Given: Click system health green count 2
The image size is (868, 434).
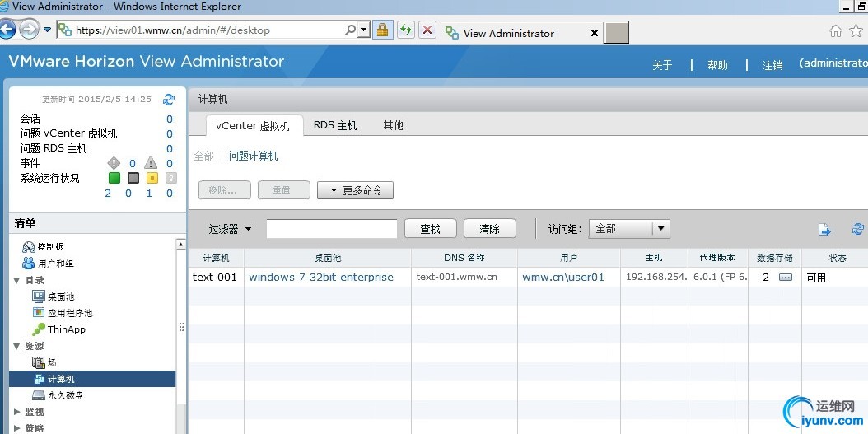Looking at the screenshot, I should (x=108, y=194).
